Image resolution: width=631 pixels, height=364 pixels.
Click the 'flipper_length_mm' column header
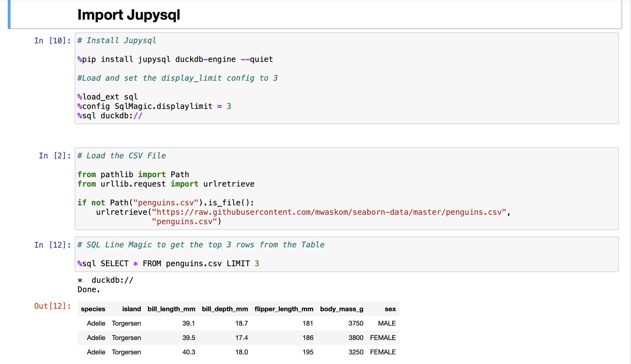(x=284, y=309)
